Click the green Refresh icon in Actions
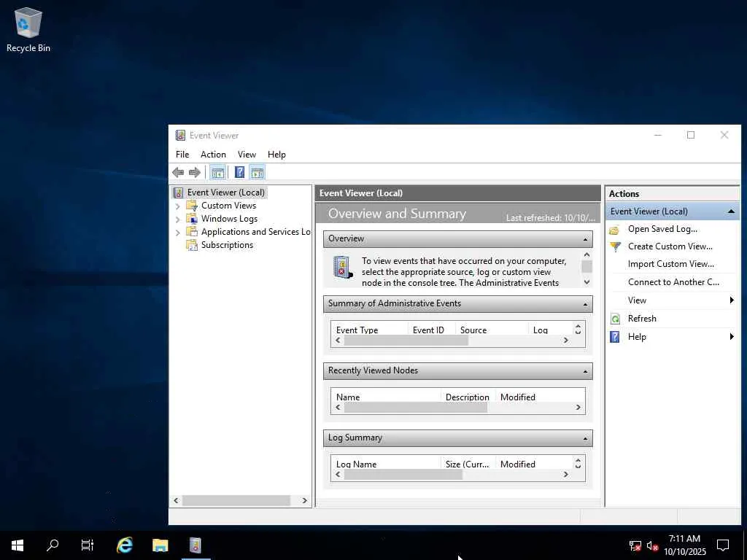Screen dimensions: 747x560 click(615, 319)
